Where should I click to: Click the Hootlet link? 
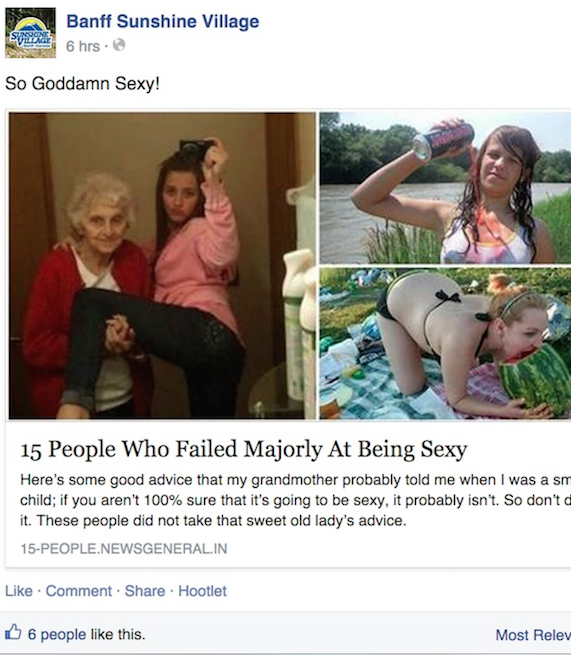click(x=203, y=591)
